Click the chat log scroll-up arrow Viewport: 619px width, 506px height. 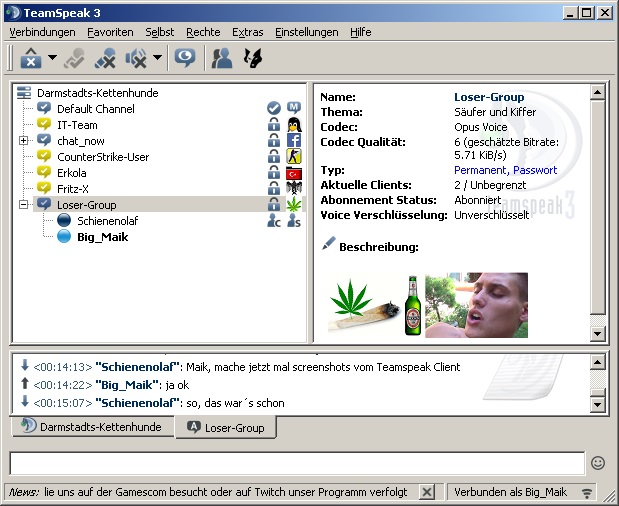597,362
